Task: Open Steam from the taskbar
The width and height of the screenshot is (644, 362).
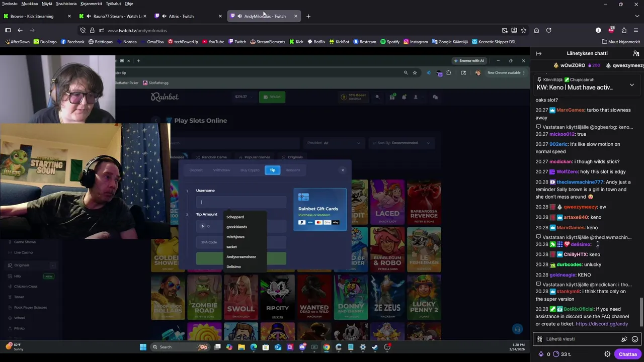Action: 375,347
